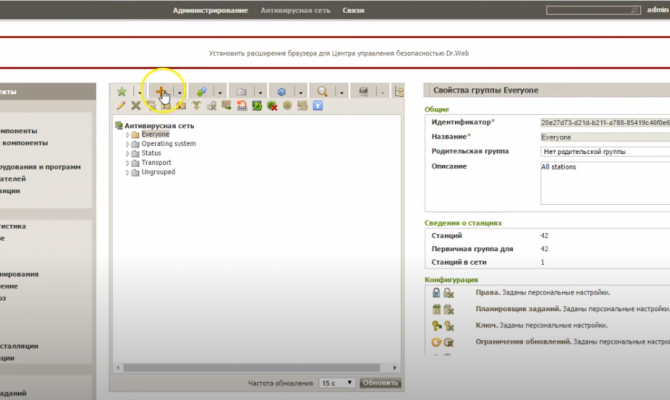This screenshot has height=400, width=670.
Task: Open the dropdown arrow beside the magnifier icon
Action: [341, 92]
